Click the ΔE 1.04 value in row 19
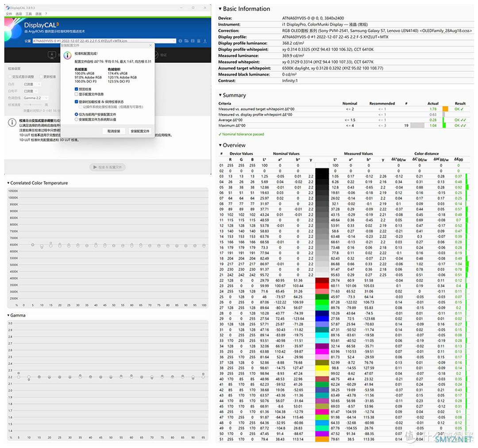478x448 pixels. pos(459,264)
